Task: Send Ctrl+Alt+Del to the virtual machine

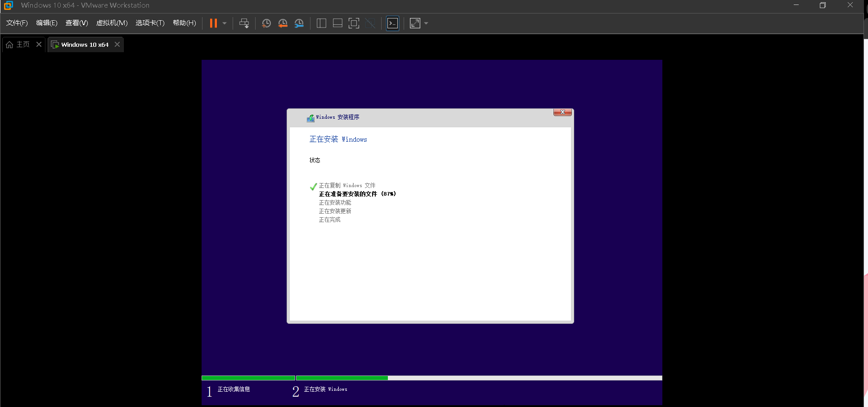Action: (244, 23)
